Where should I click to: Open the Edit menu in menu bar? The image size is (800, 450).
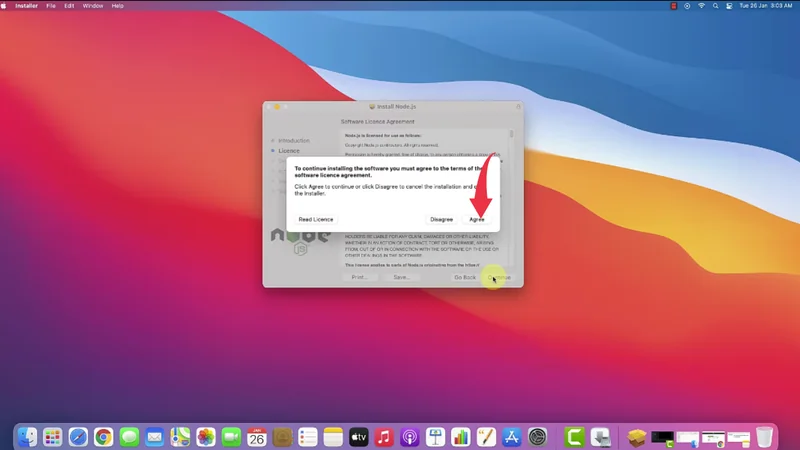point(69,6)
